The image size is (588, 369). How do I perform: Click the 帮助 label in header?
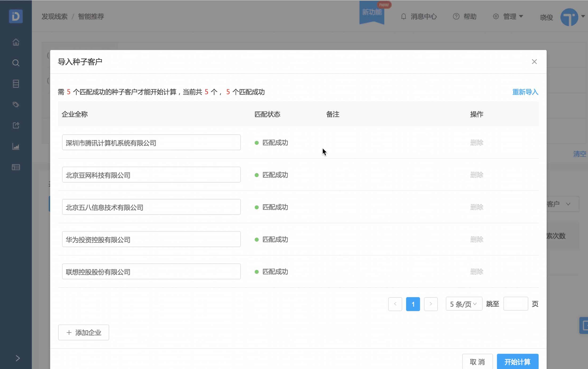(470, 16)
